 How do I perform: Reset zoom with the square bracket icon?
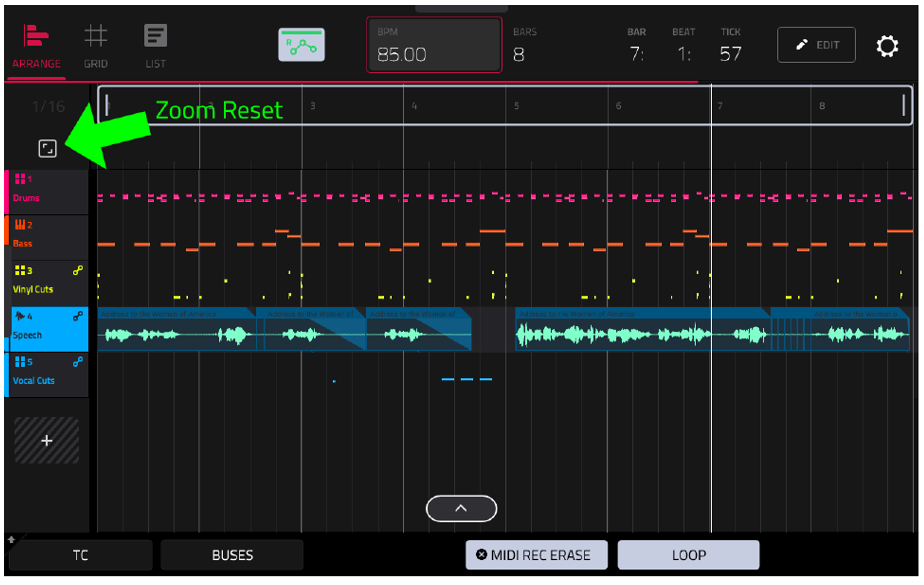click(48, 148)
